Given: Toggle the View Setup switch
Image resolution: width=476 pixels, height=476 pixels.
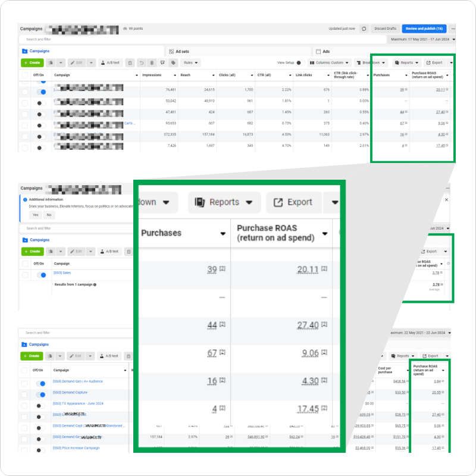Looking at the screenshot, I should click(300, 62).
